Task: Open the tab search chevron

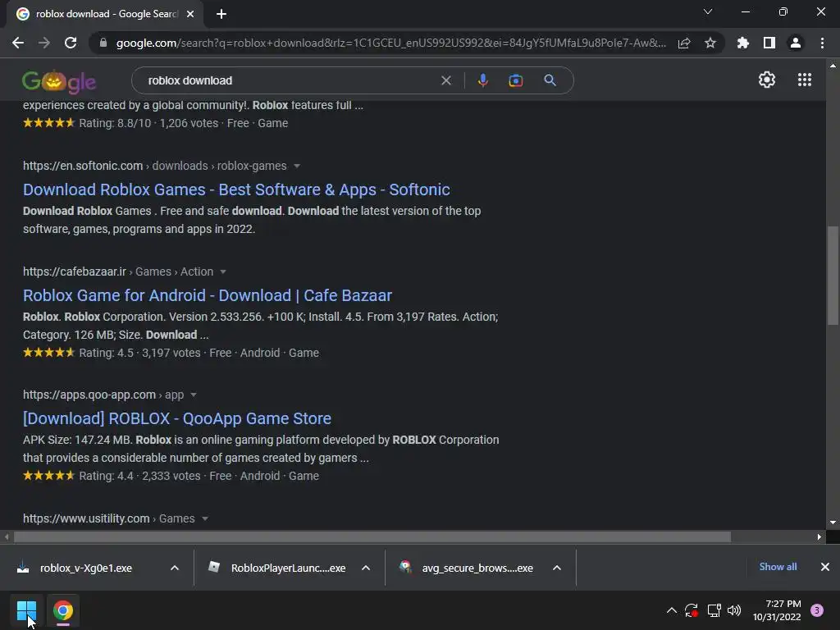Action: pyautogui.click(x=708, y=11)
